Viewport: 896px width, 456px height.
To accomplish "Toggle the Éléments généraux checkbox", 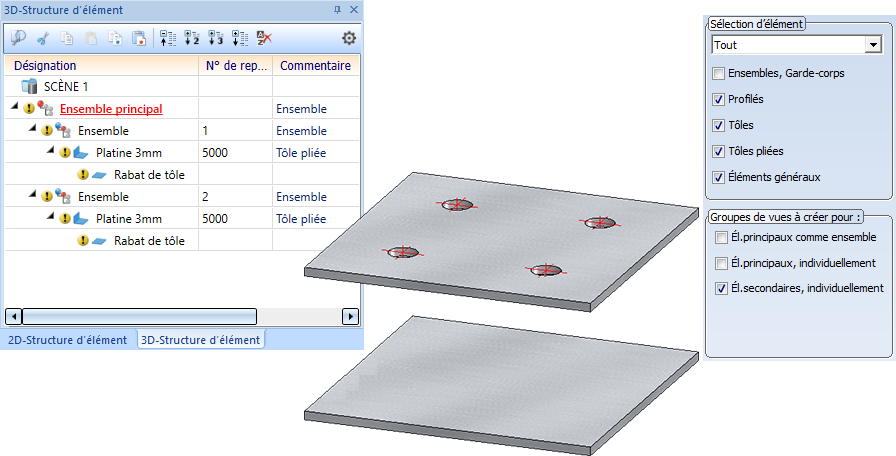I will pos(718,177).
